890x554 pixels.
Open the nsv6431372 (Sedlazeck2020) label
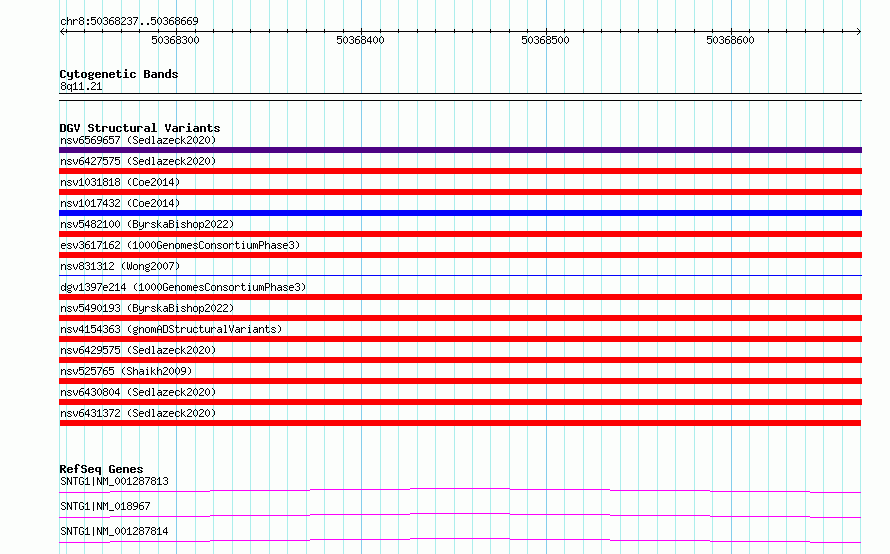(138, 413)
